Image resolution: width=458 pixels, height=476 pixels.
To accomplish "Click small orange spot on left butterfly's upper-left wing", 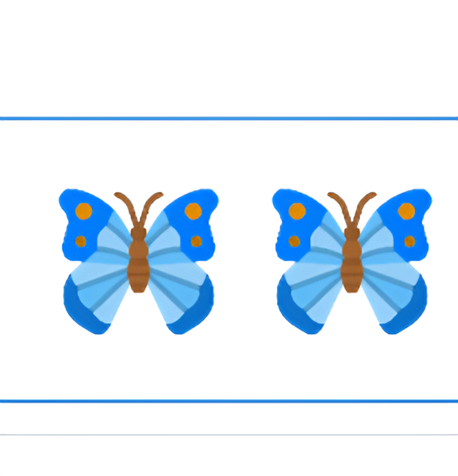I will pyautogui.click(x=81, y=241).
